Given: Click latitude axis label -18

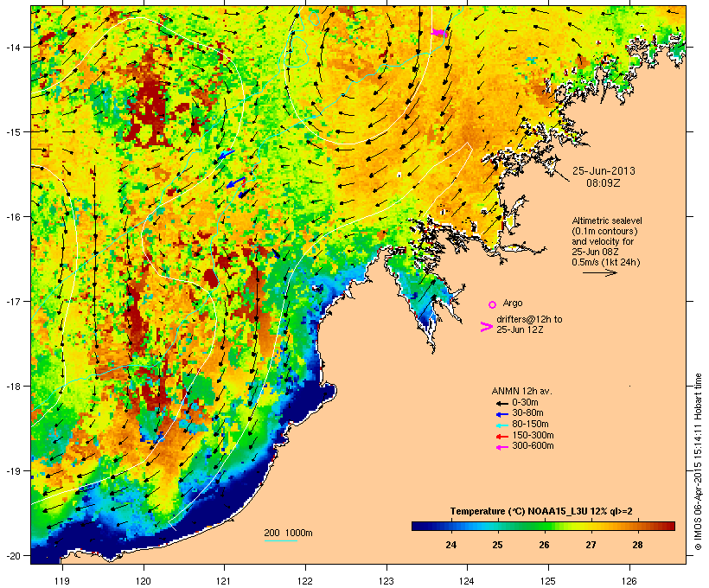Looking at the screenshot, I should pos(13,387).
